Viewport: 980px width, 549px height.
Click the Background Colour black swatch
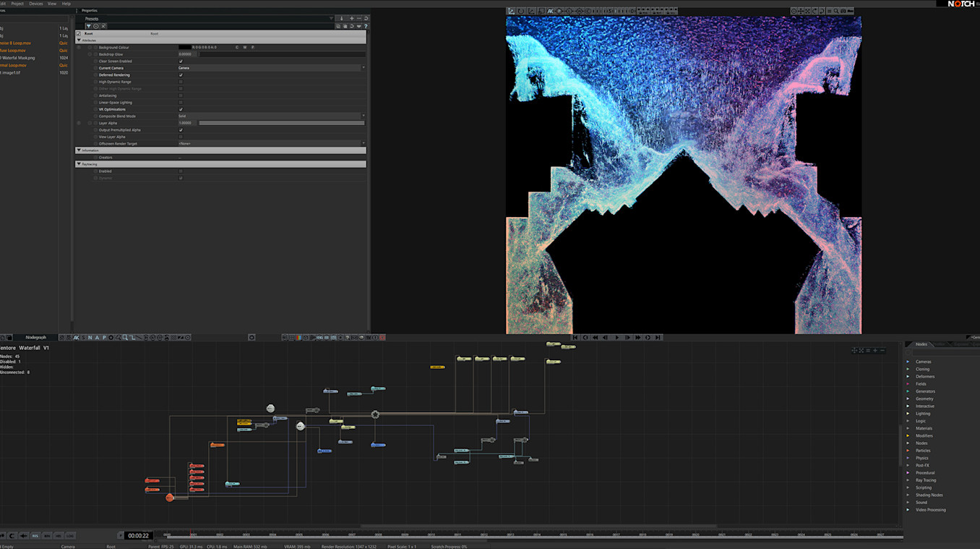(x=185, y=47)
